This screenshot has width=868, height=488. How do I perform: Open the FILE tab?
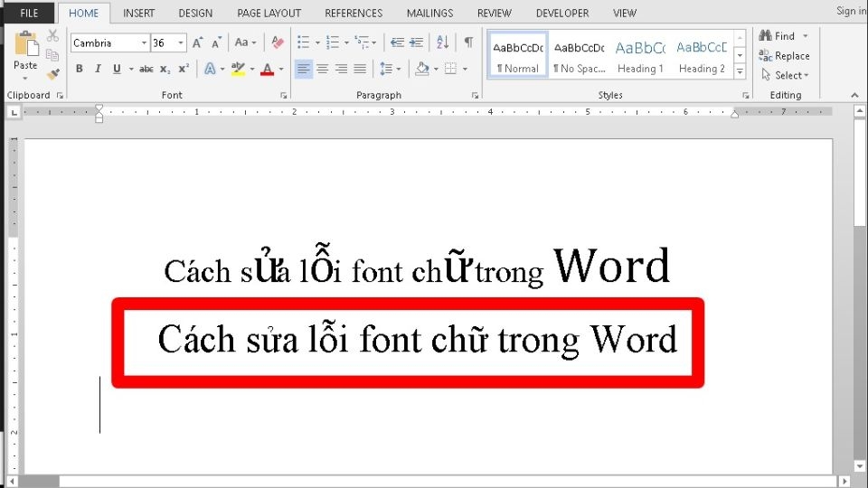pos(29,13)
